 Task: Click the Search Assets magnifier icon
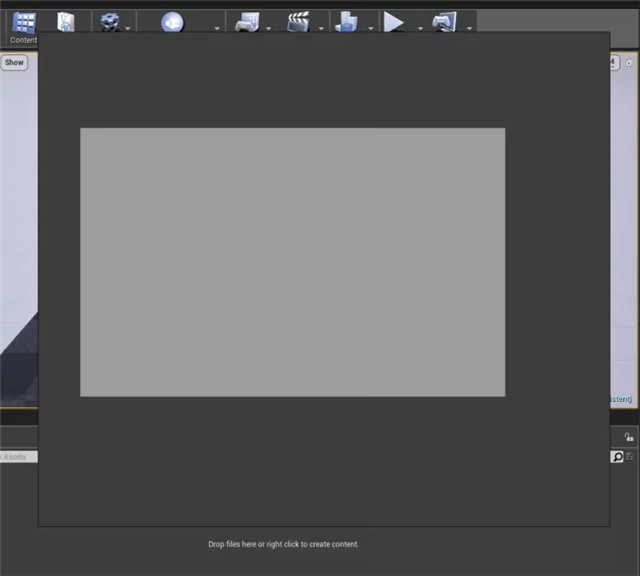click(x=618, y=456)
